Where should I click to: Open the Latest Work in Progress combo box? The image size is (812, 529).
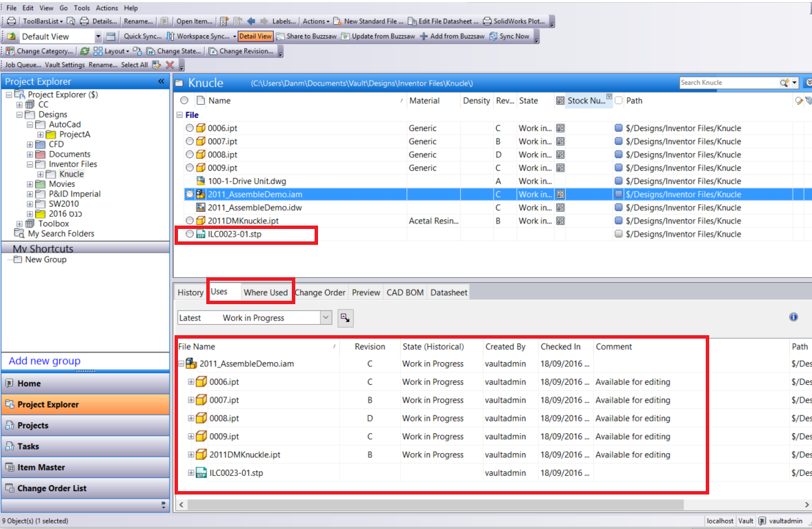[x=255, y=318]
